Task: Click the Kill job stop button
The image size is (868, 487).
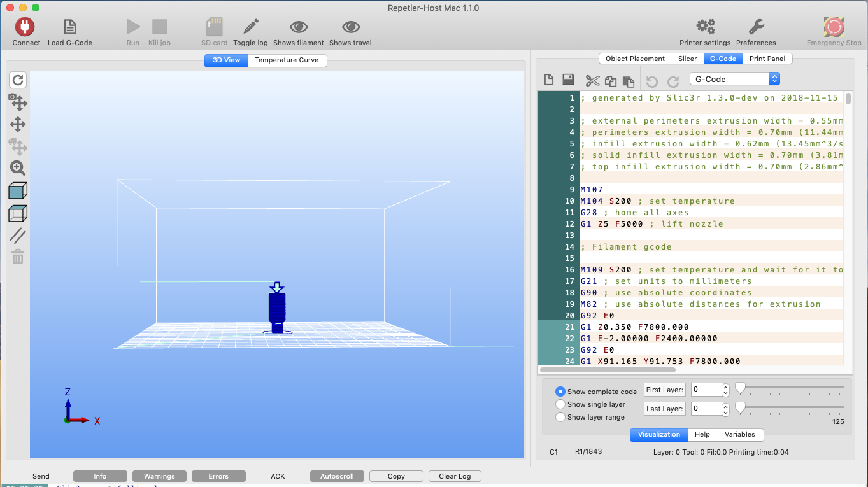Action: pyautogui.click(x=159, y=27)
